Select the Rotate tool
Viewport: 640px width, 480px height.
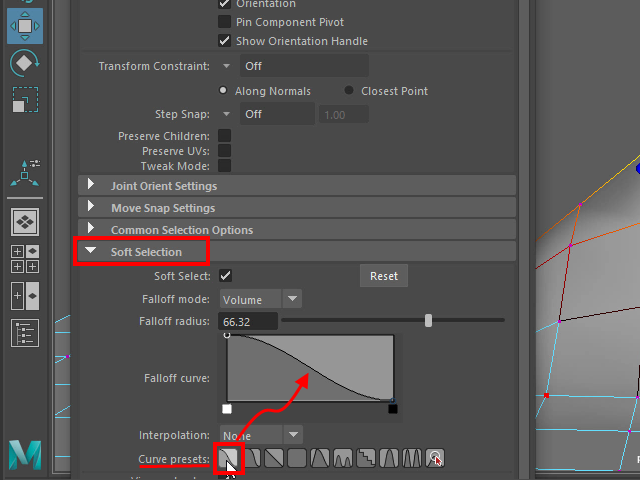25,63
